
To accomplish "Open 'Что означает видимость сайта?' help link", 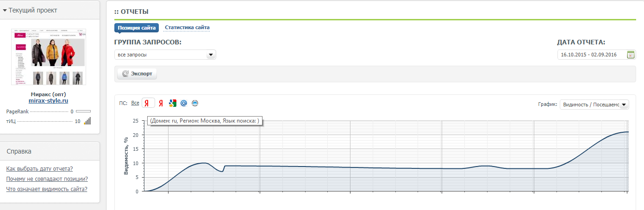I will coord(47,189).
